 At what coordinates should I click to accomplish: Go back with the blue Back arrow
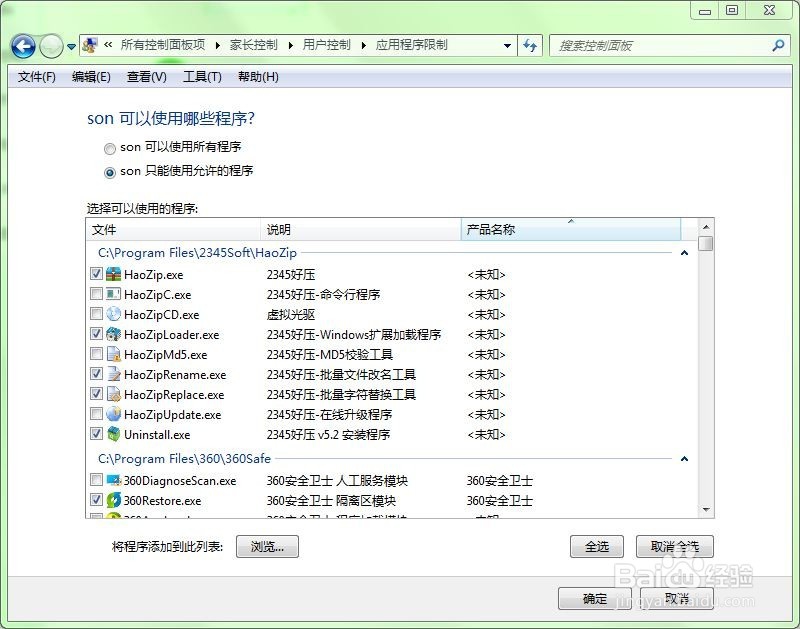[23, 46]
